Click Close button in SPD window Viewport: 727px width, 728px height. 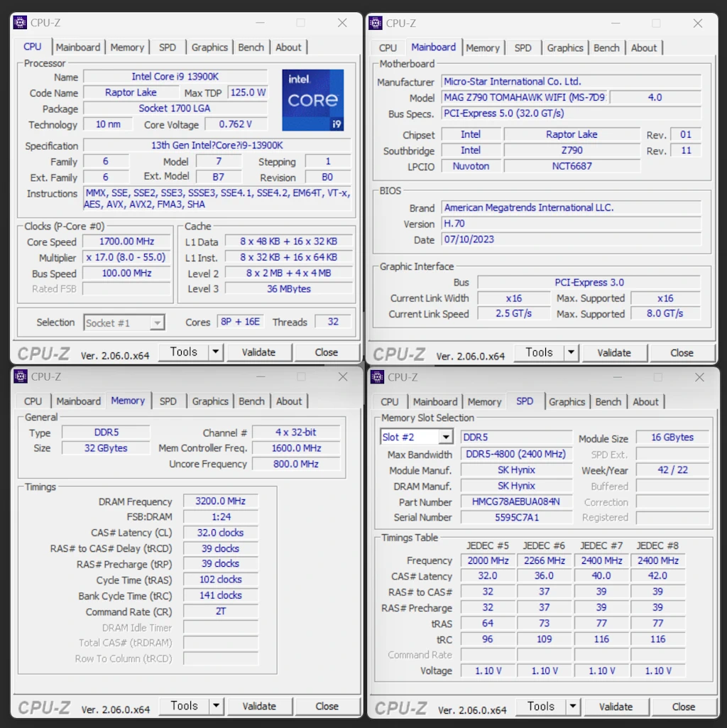684,707
